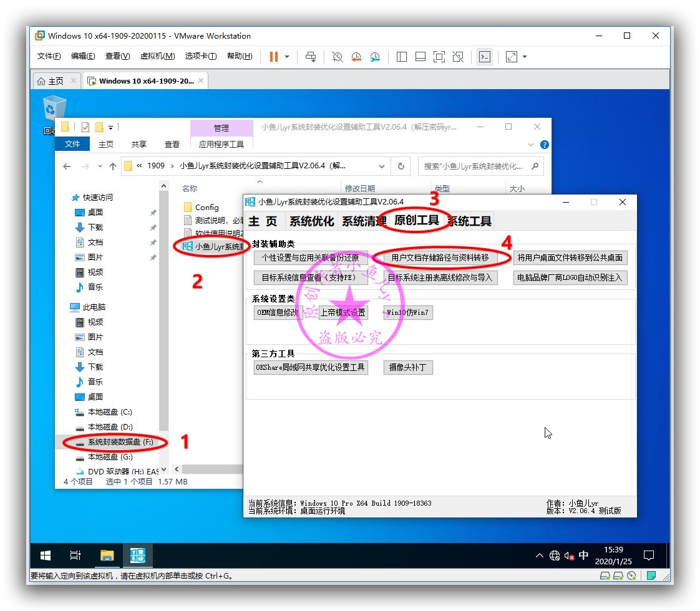
Task: Toggle the VMware library sidebar view icon
Action: tap(402, 57)
